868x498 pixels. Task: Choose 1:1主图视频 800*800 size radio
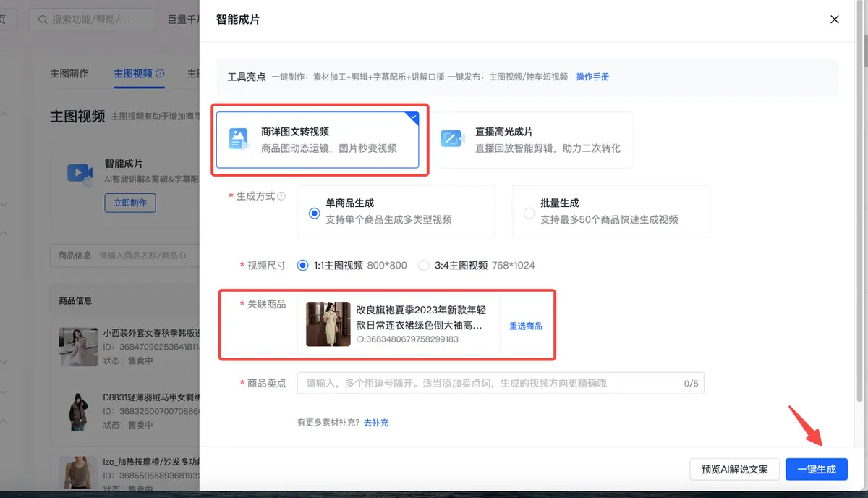[x=302, y=266]
